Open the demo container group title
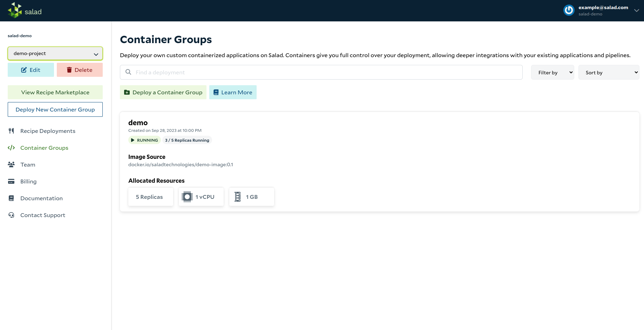Viewport: 644px width, 330px height. [x=138, y=123]
